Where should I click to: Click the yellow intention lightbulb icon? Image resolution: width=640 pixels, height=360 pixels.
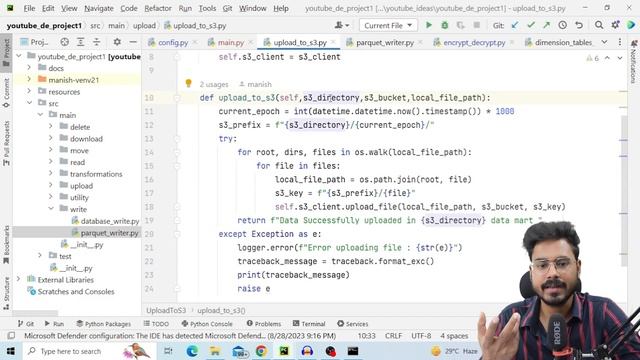coord(188,83)
